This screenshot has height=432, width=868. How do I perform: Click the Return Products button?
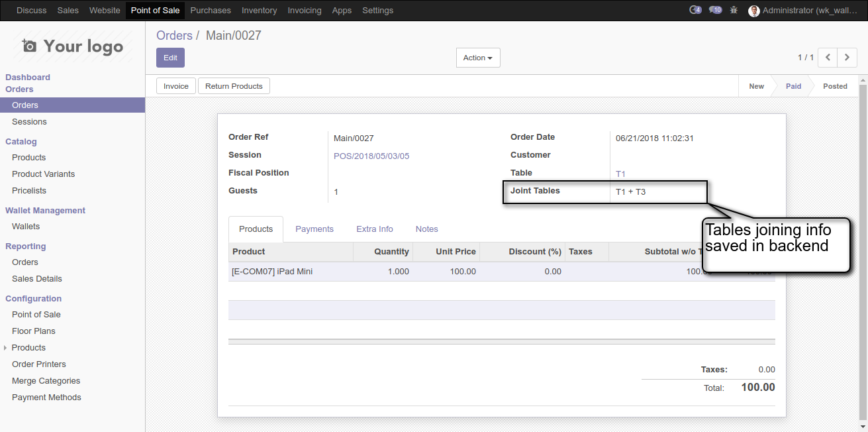pos(232,85)
